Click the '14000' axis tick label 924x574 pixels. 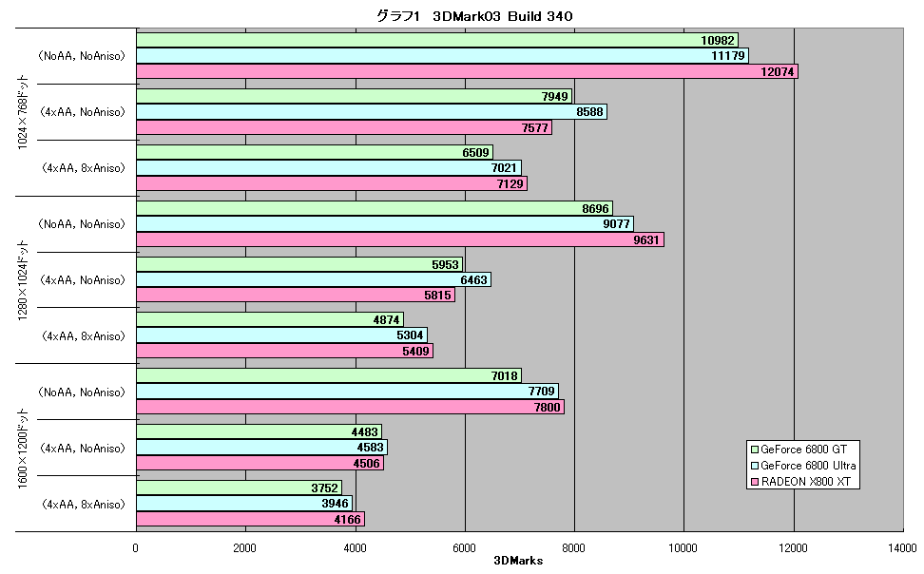[902, 547]
